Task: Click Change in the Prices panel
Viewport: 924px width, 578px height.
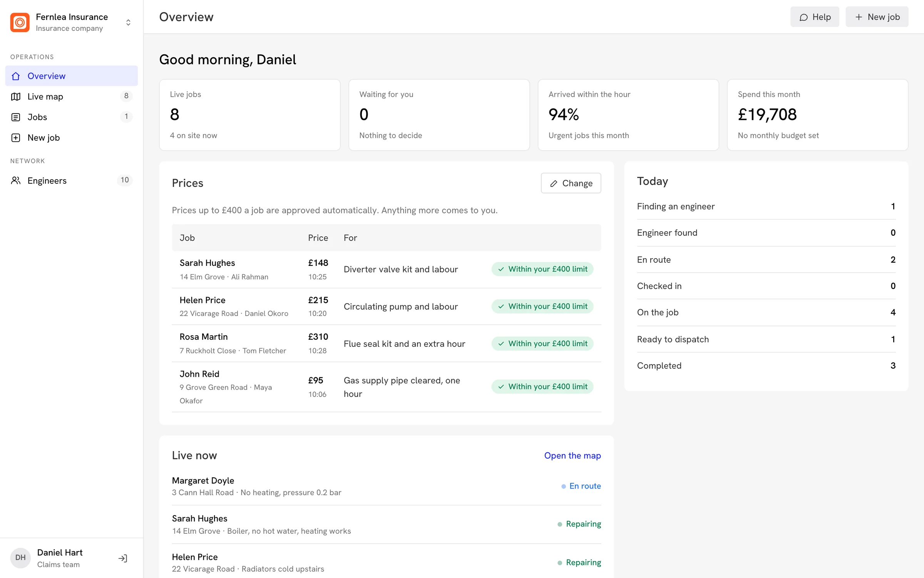Action: [x=571, y=183]
